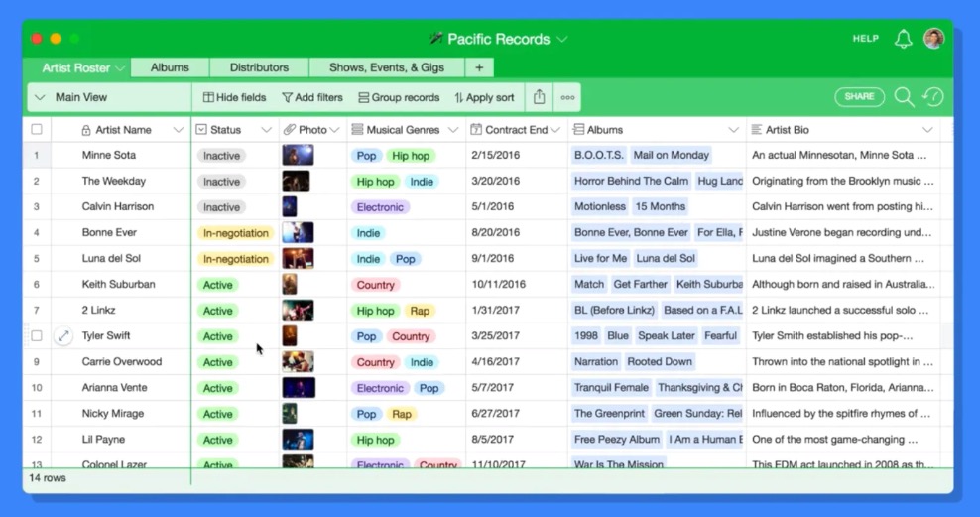Image resolution: width=980 pixels, height=517 pixels.
Task: Open the Main View switcher dropdown
Action: [x=40, y=97]
